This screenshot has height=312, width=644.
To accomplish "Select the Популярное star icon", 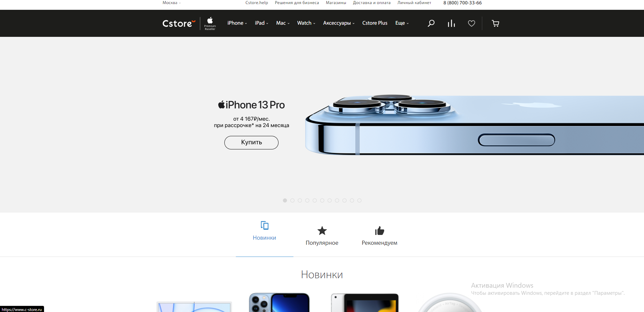I will tap(322, 231).
